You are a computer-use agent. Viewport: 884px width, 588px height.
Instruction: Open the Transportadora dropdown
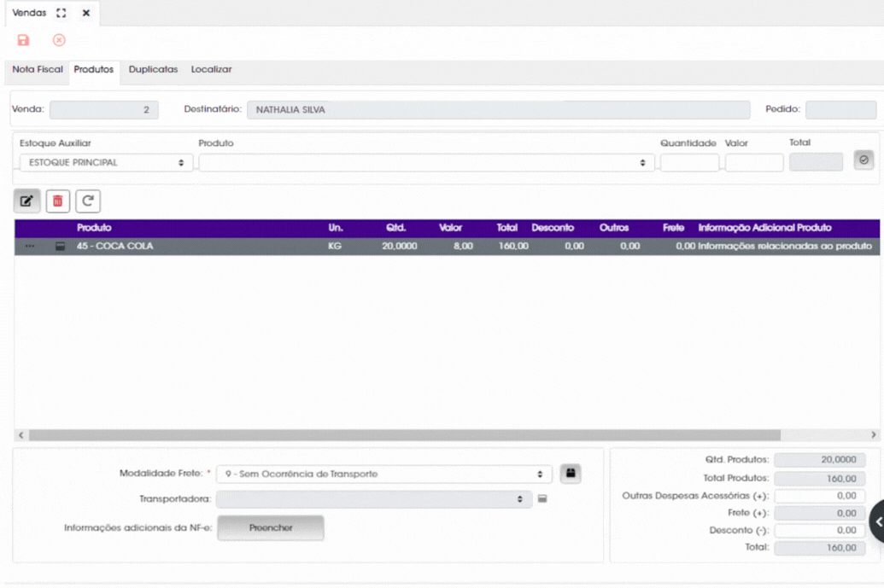pos(374,499)
